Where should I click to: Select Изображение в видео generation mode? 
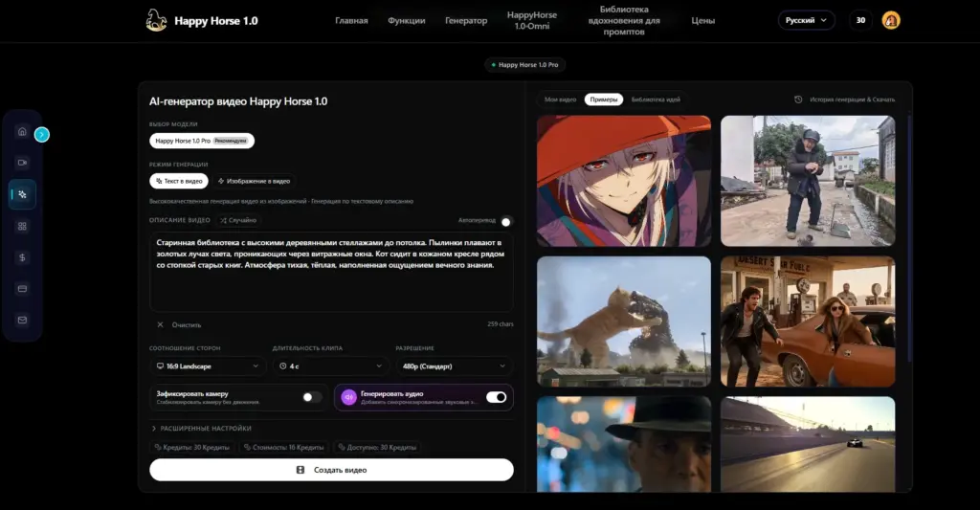click(254, 181)
